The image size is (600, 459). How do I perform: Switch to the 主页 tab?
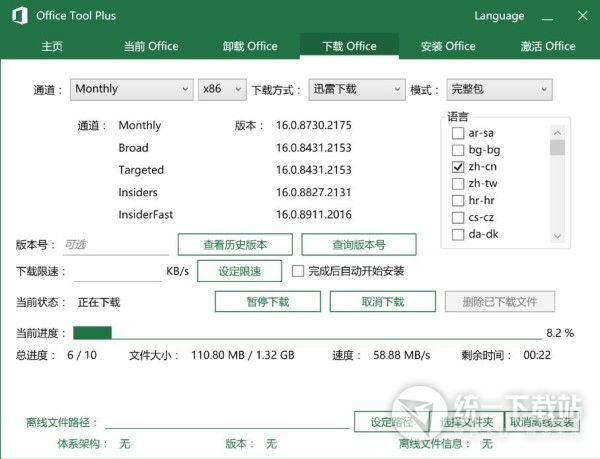(x=52, y=46)
